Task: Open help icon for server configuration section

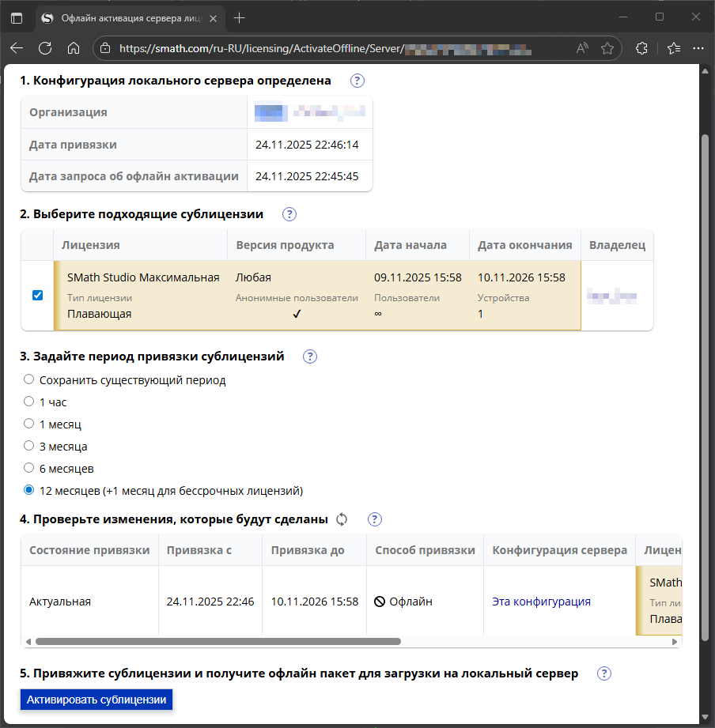Action: (357, 81)
